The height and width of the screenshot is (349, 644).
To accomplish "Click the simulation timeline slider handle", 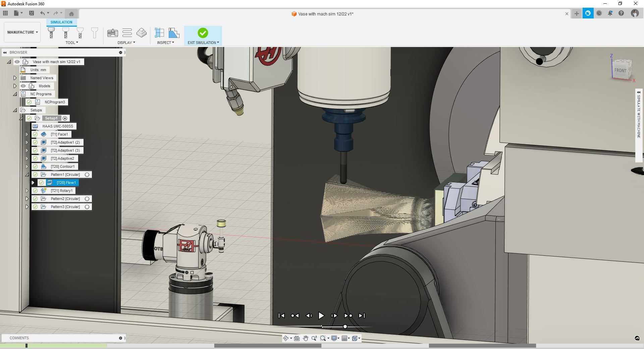I will (x=345, y=327).
